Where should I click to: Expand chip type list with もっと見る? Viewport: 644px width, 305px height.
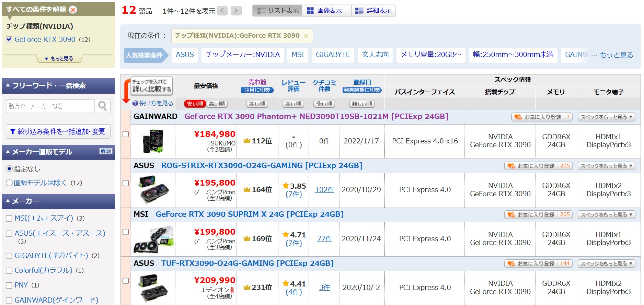tap(59, 58)
